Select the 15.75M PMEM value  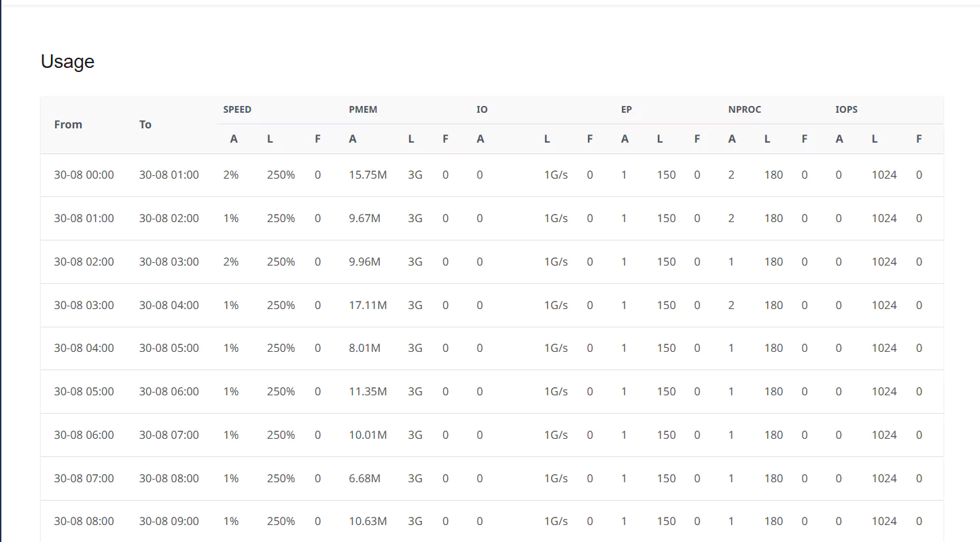click(x=368, y=175)
